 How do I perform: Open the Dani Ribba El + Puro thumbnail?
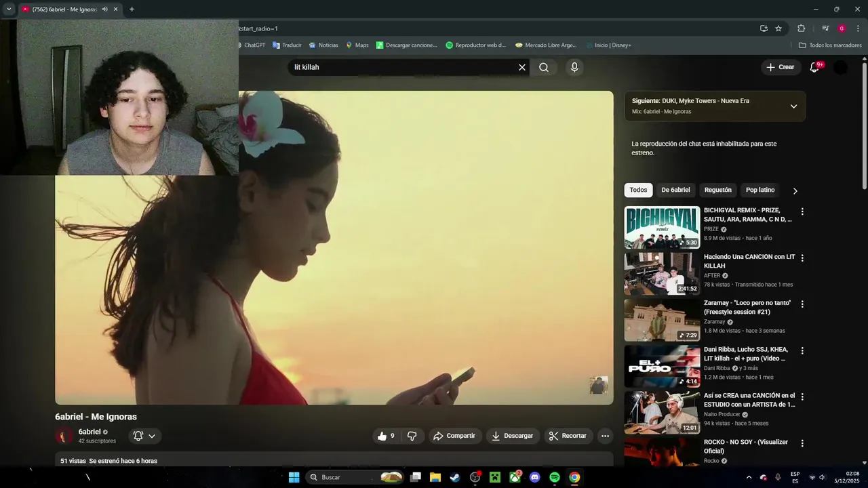tap(662, 367)
